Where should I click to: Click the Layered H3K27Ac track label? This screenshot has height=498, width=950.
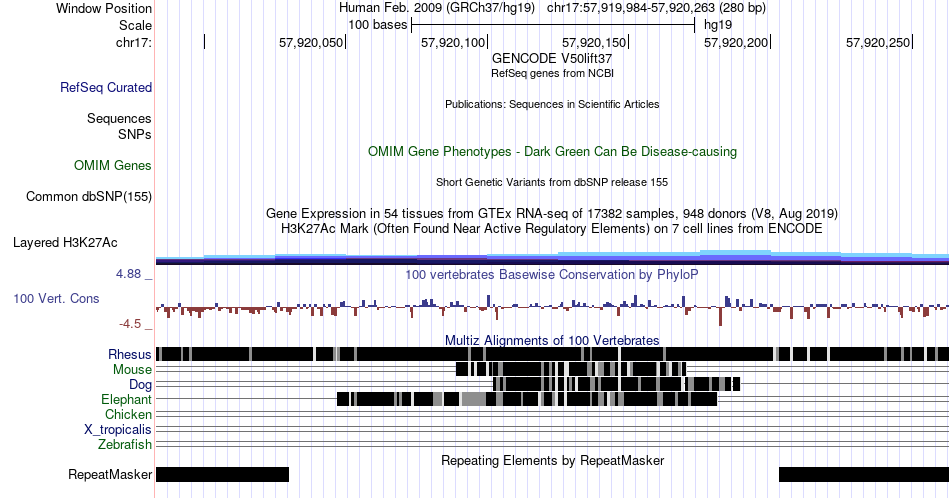pos(65,242)
